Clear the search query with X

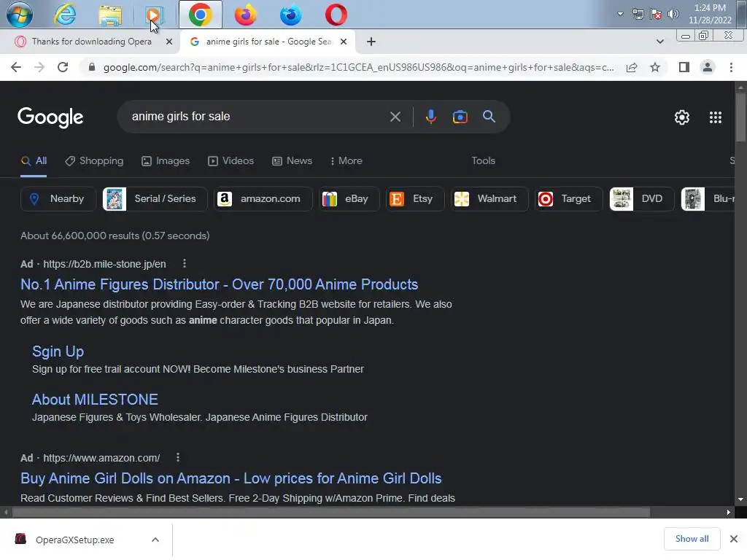(x=395, y=117)
